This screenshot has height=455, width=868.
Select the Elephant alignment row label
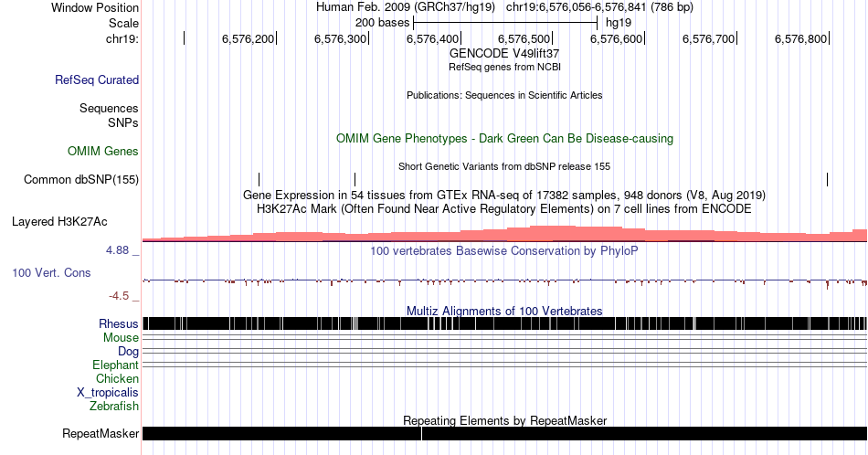(116, 365)
